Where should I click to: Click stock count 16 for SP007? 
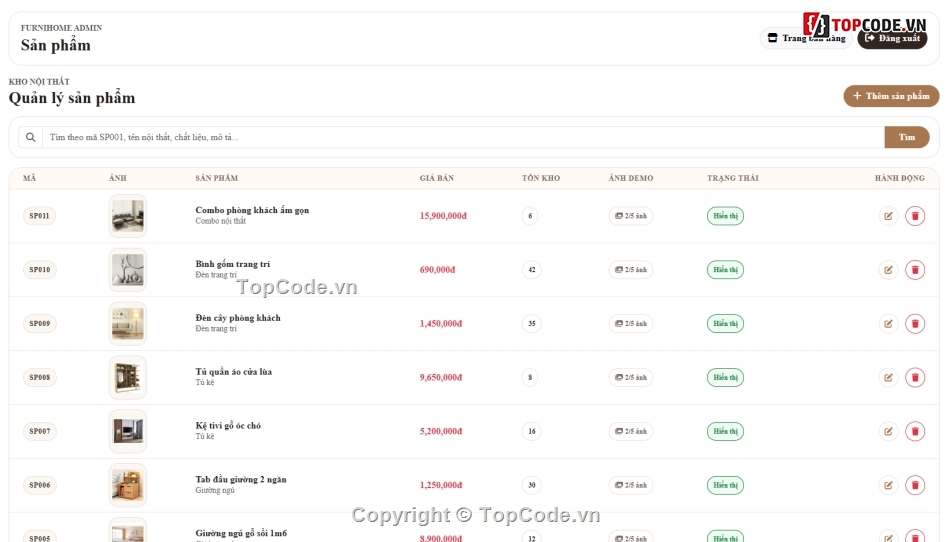(x=531, y=431)
